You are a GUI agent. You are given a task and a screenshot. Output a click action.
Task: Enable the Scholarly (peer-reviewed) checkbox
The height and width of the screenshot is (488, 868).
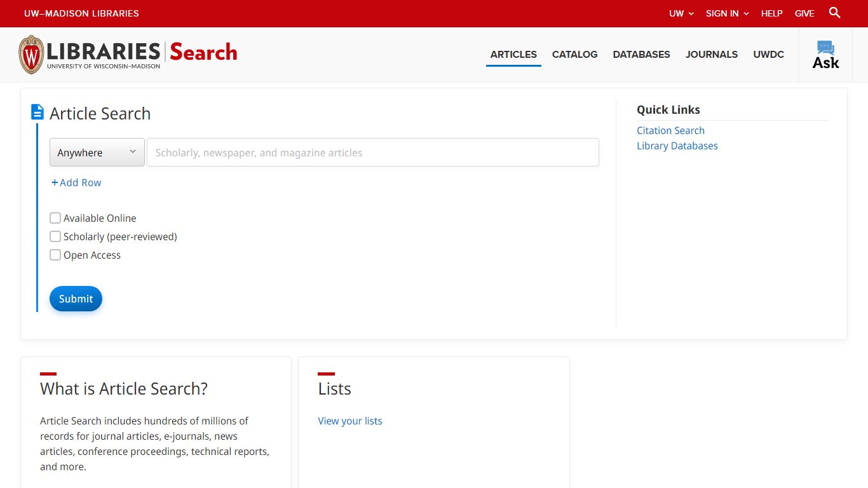click(x=55, y=236)
